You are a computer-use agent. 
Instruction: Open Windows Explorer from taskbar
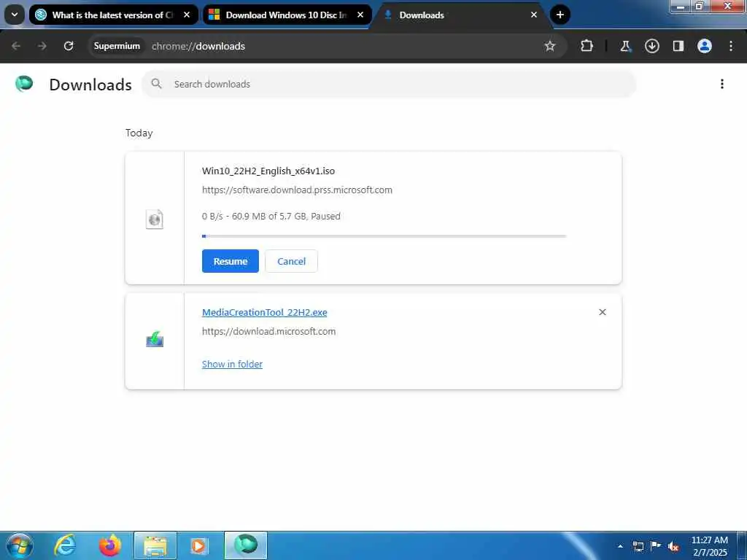[155, 545]
